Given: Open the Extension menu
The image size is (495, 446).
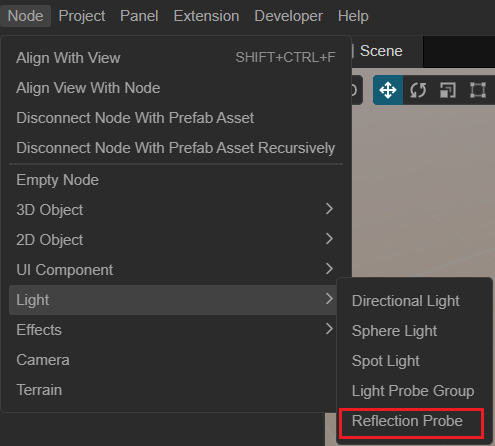Looking at the screenshot, I should [206, 16].
